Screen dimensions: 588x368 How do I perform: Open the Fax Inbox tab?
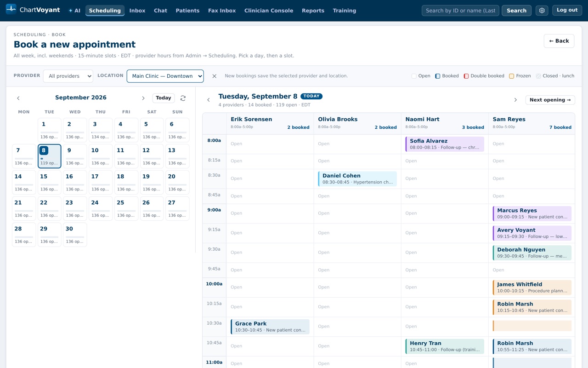(x=222, y=11)
